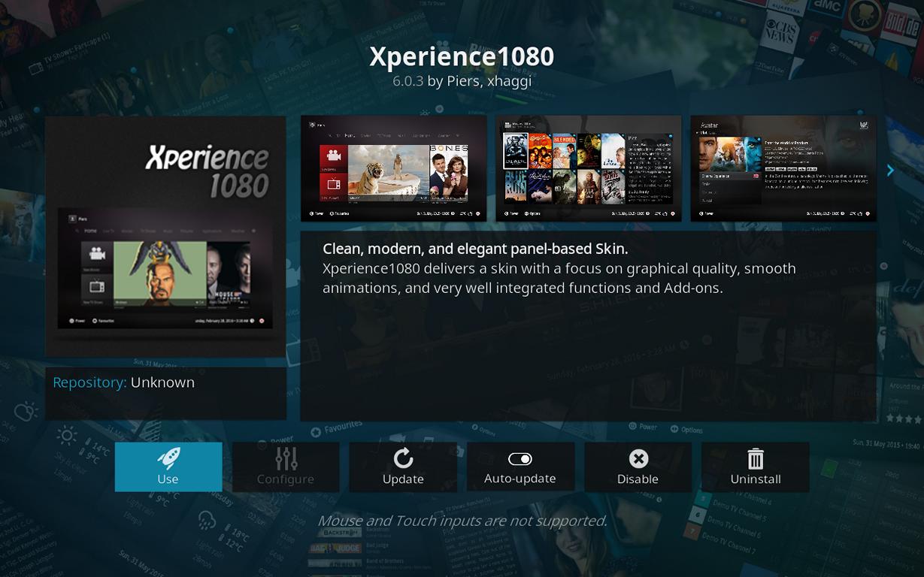
Task: Open the first screenshot showing the tiger
Action: tap(394, 168)
